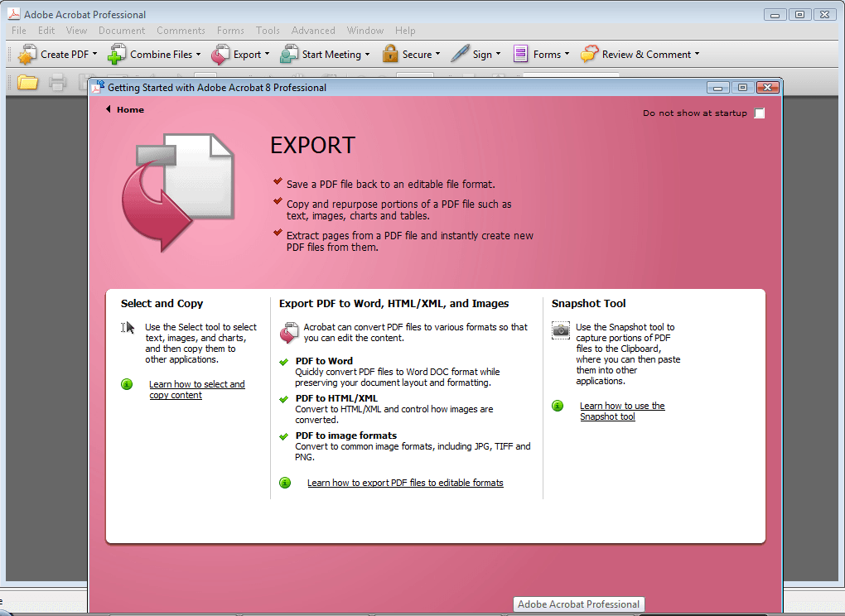The image size is (845, 616).
Task: Click the PDF to image formats heading
Action: [x=346, y=435]
